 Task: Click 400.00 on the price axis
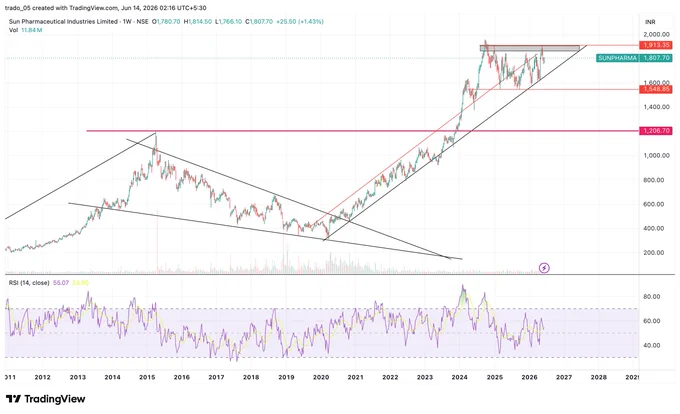pos(654,228)
